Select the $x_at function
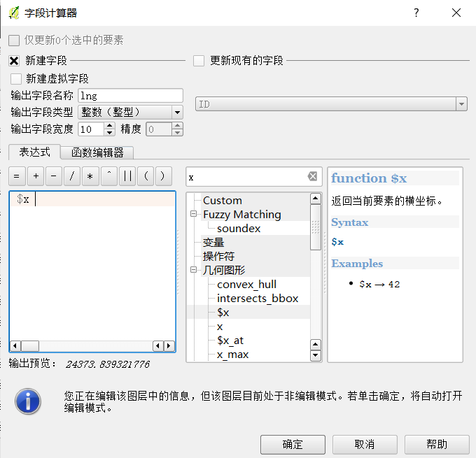Image resolution: width=476 pixels, height=458 pixels. [230, 341]
